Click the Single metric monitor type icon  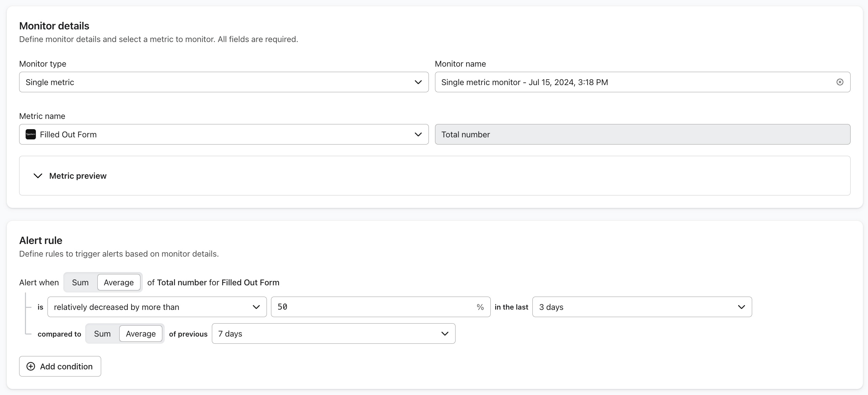point(419,82)
